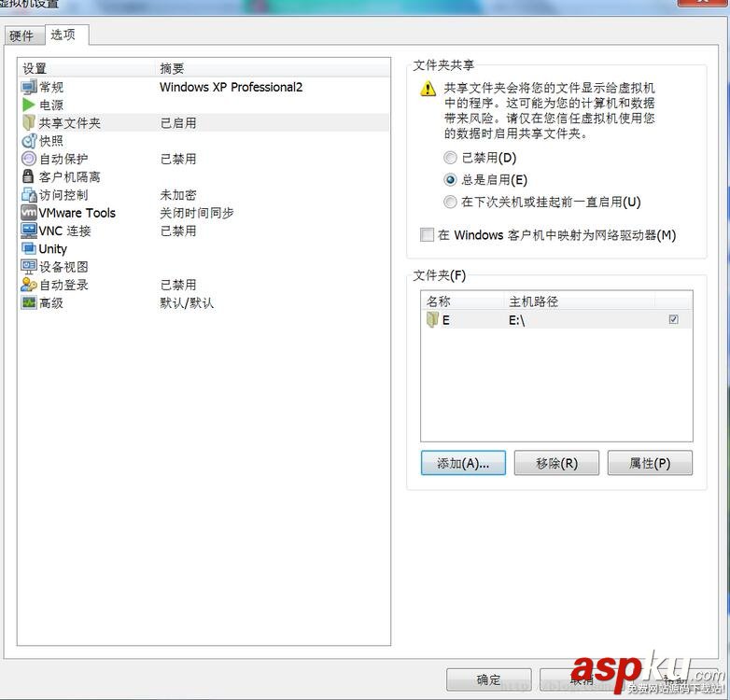Image resolution: width=730 pixels, height=700 pixels.
Task: Click the VNC 连接 monitor icon
Action: click(28, 231)
